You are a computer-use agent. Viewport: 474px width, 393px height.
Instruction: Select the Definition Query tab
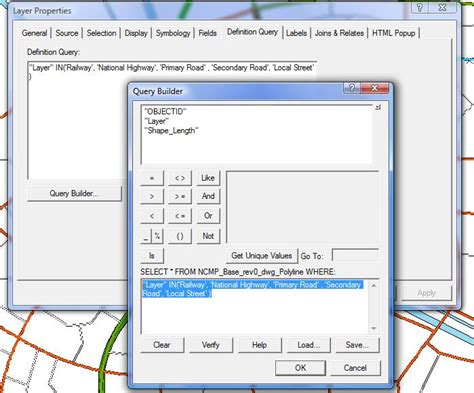pos(252,32)
